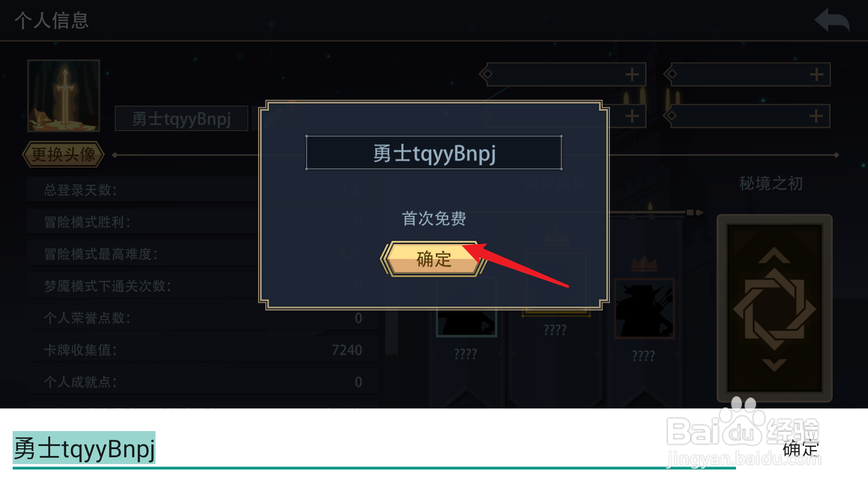The image size is (868, 488).
Task: Add to the first title slot plus icon
Action: point(632,75)
